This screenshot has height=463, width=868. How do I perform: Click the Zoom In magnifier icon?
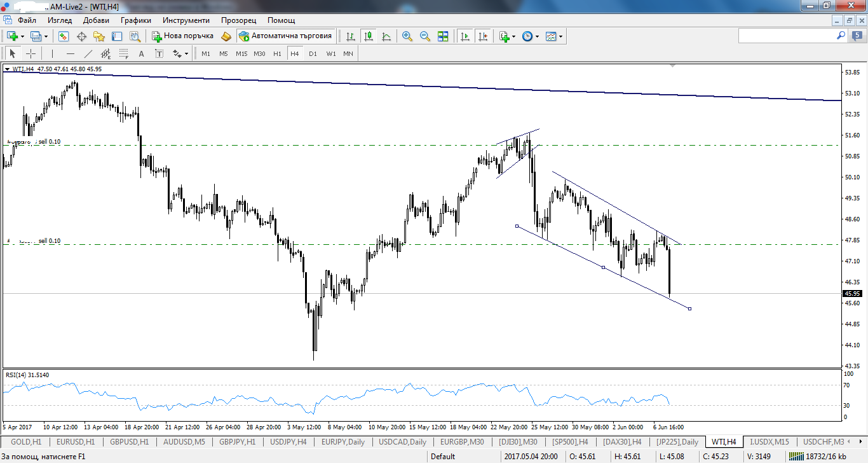(407, 36)
